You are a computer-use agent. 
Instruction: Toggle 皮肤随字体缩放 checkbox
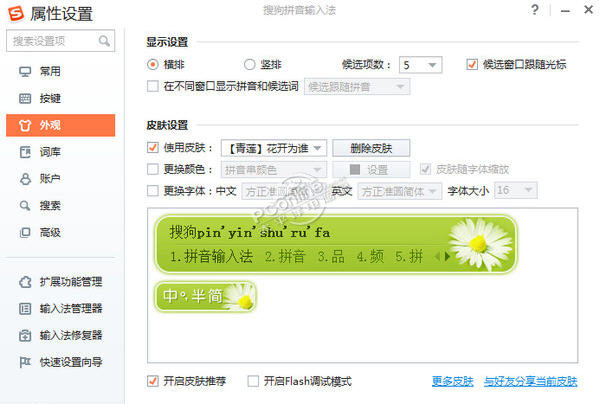(425, 169)
